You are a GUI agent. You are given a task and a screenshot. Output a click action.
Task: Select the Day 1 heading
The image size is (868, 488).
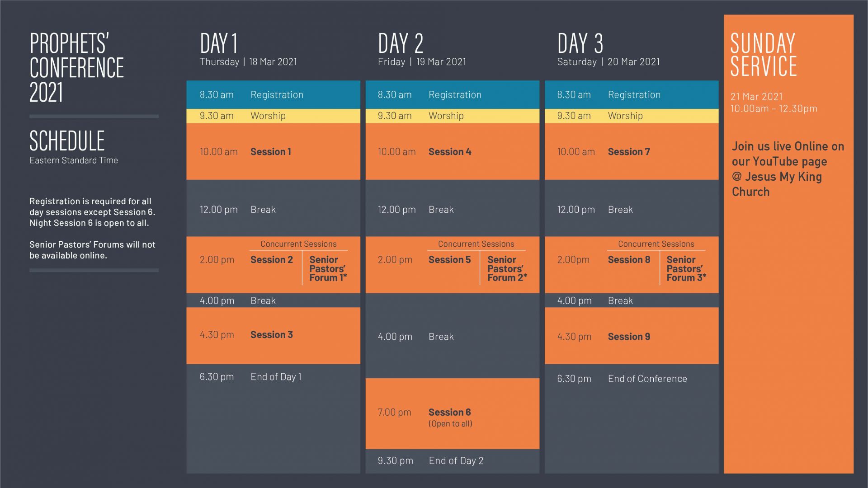click(x=219, y=44)
